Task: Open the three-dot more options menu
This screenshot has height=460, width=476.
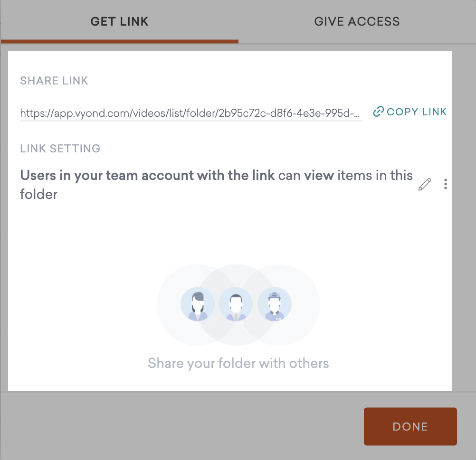Action: pyautogui.click(x=445, y=184)
